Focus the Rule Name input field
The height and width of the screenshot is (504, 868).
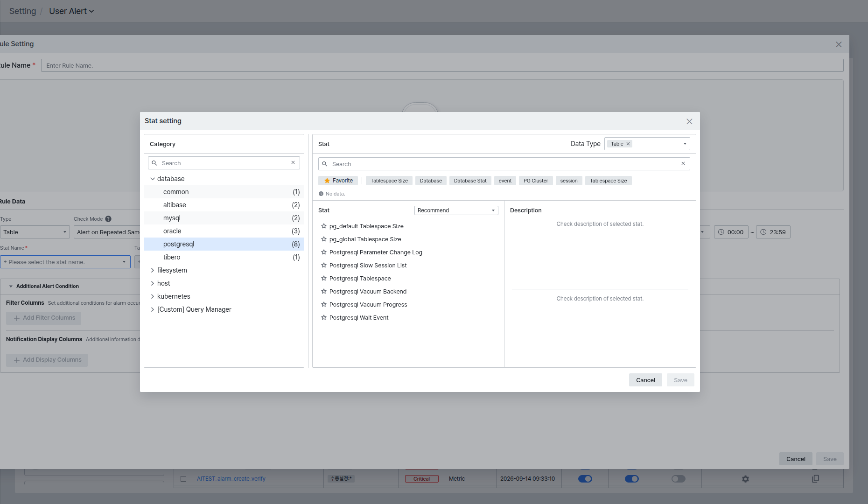coord(442,65)
